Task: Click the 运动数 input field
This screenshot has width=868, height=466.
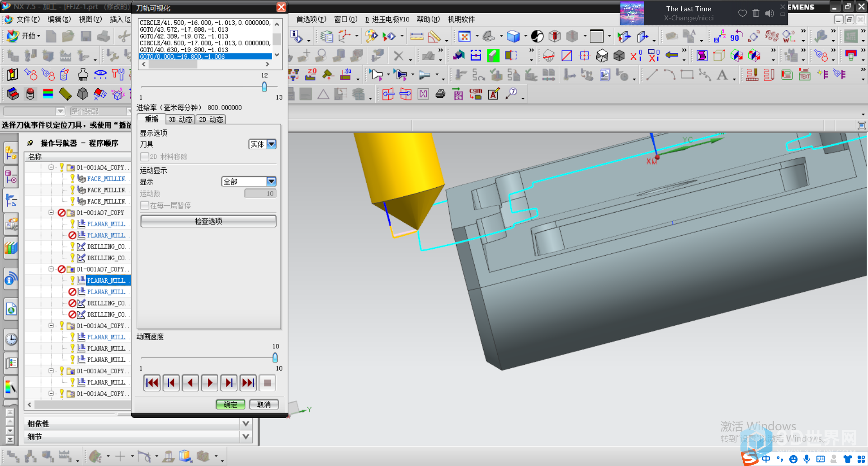Action: [260, 194]
